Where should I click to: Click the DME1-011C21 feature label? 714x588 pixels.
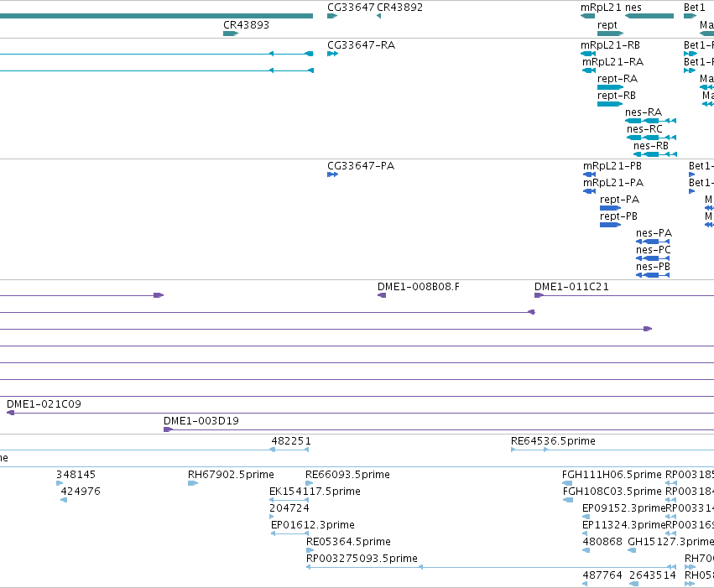click(571, 287)
